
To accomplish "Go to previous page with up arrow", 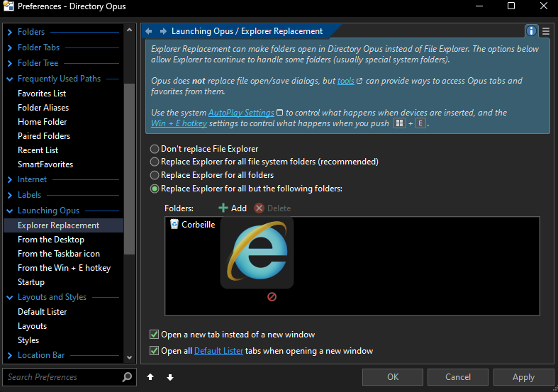I will pyautogui.click(x=150, y=377).
